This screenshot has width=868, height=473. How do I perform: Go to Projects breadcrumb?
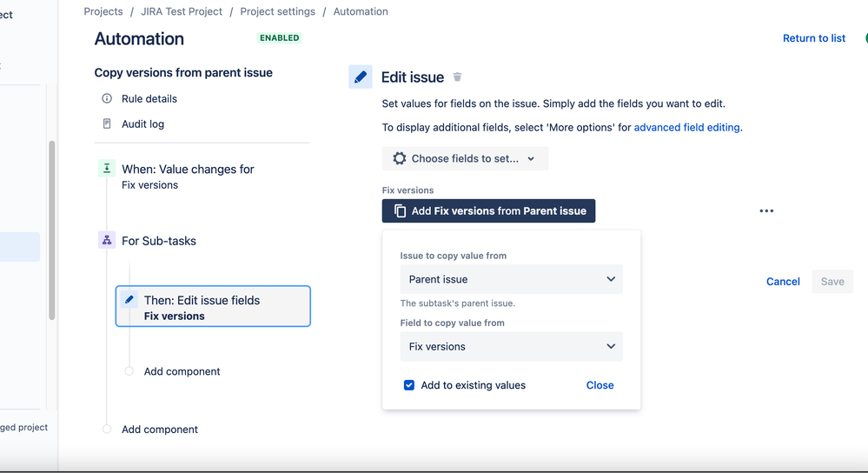(x=103, y=11)
